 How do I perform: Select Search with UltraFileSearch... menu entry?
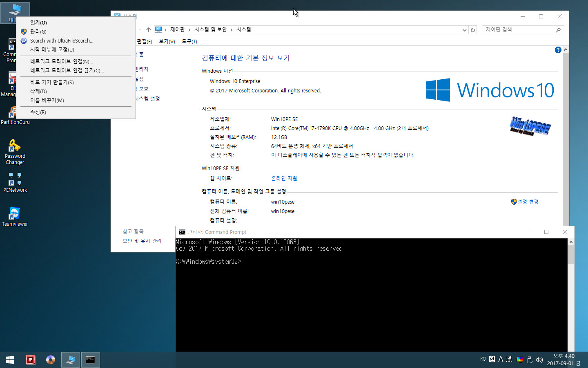tap(76, 40)
